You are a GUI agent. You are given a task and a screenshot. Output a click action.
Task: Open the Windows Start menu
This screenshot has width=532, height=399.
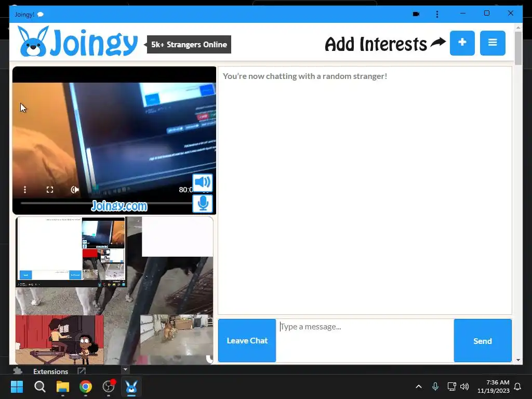(17, 387)
